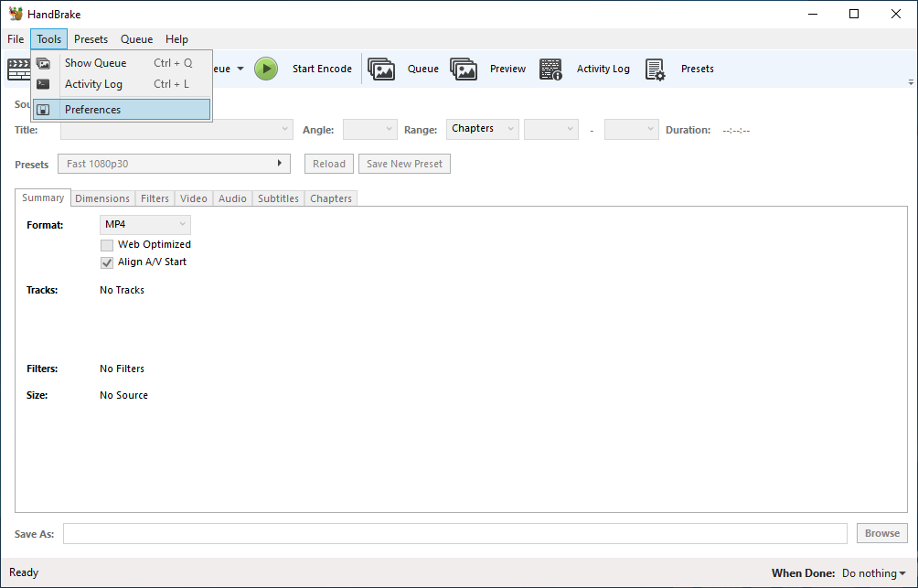Expand the Add to Queue dropdown arrow
918x588 pixels.
240,69
